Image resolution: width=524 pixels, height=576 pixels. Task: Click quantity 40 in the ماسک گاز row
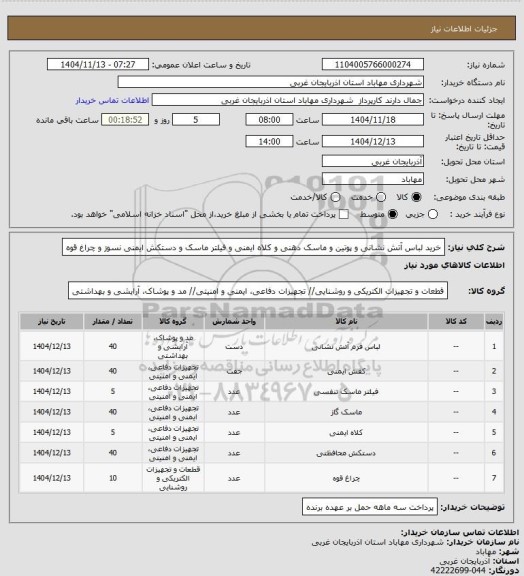pos(112,412)
